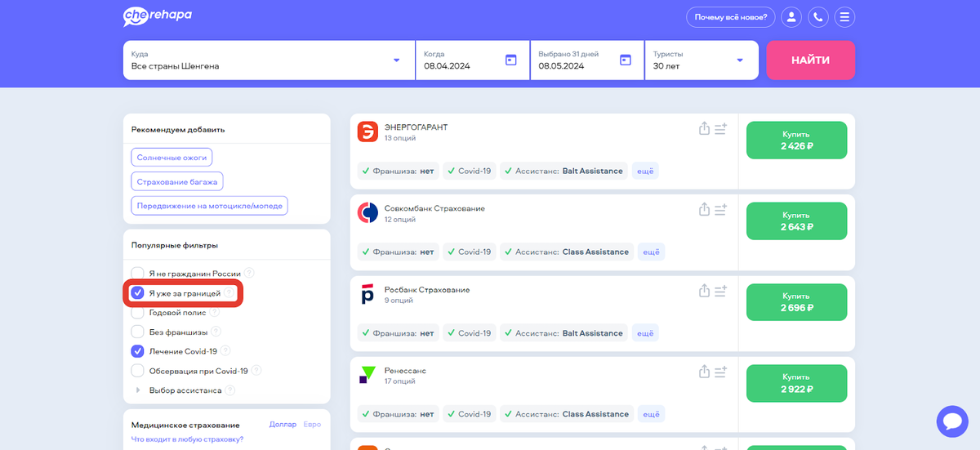980x450 pixels.
Task: Show help for Выбор ассистанса
Action: (x=230, y=390)
